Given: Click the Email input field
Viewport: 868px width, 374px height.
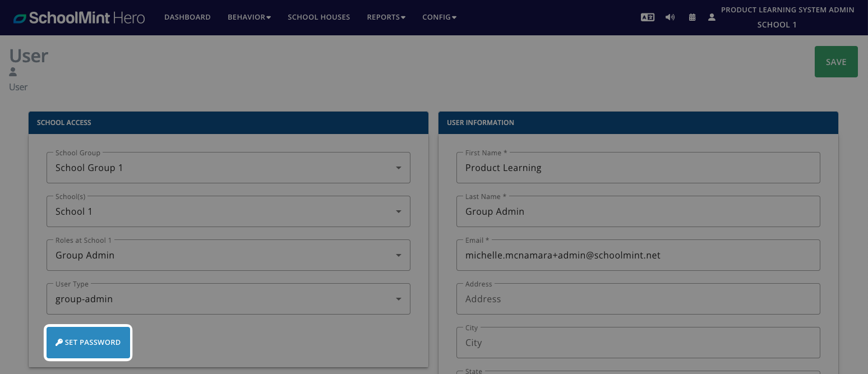Looking at the screenshot, I should pos(638,255).
